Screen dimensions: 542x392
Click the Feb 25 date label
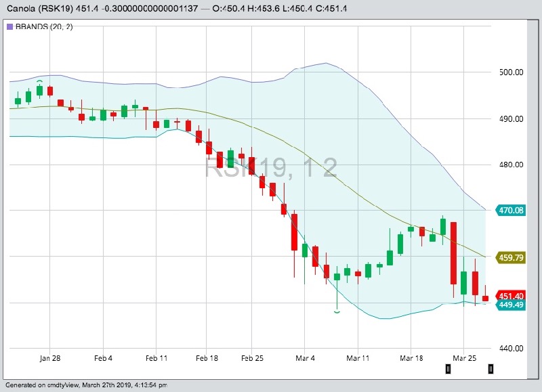[x=252, y=358]
